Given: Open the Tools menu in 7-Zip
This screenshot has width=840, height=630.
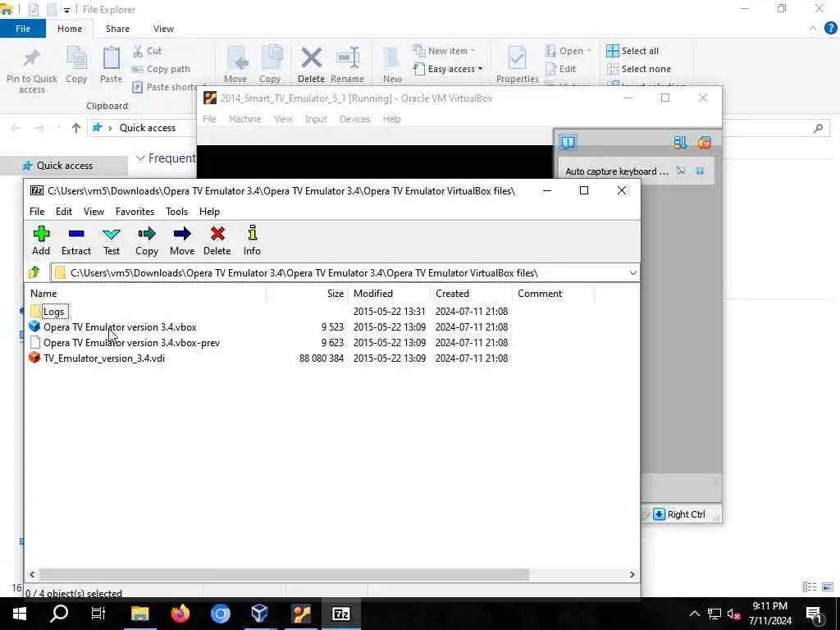Looking at the screenshot, I should (x=177, y=212).
